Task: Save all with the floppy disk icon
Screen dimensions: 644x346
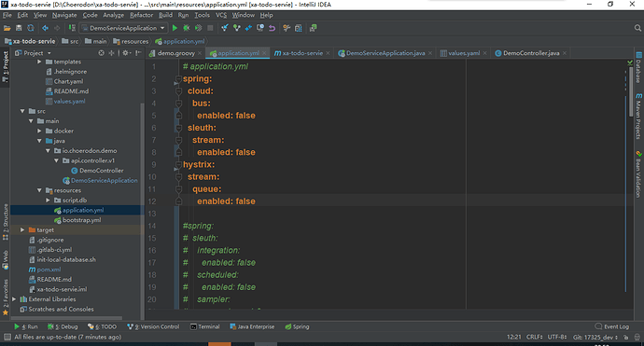Action: pos(19,28)
